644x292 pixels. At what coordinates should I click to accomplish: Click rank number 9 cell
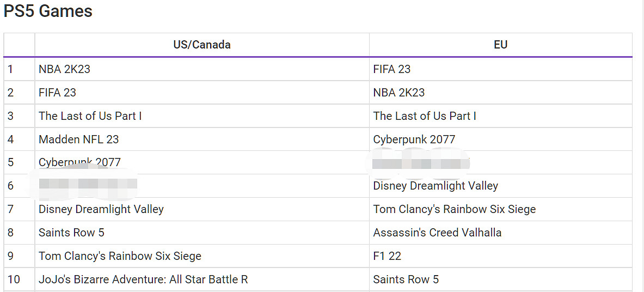click(x=19, y=256)
